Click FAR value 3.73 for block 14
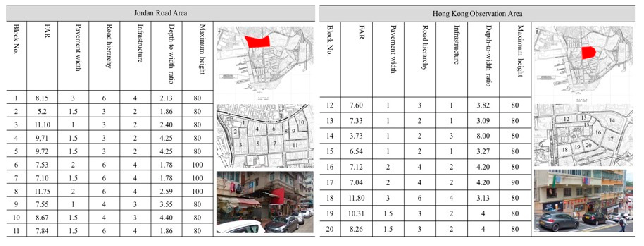644x246 pixels. tap(356, 136)
